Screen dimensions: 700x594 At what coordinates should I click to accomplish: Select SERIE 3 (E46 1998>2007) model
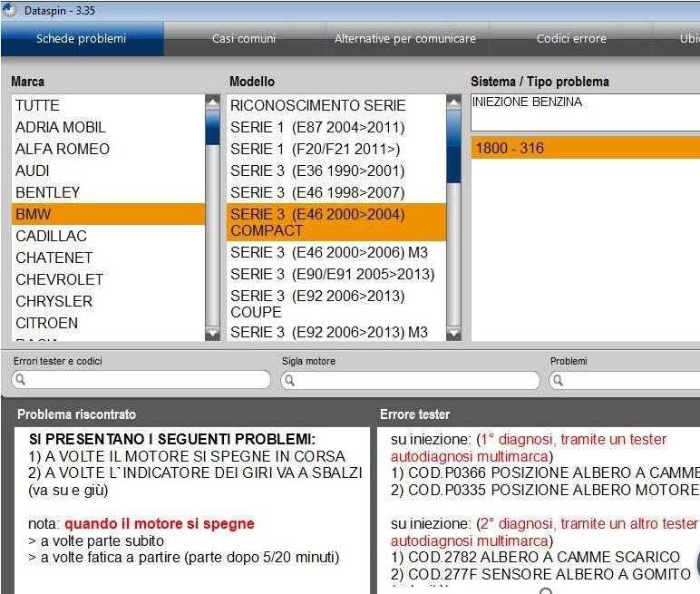pos(336,192)
